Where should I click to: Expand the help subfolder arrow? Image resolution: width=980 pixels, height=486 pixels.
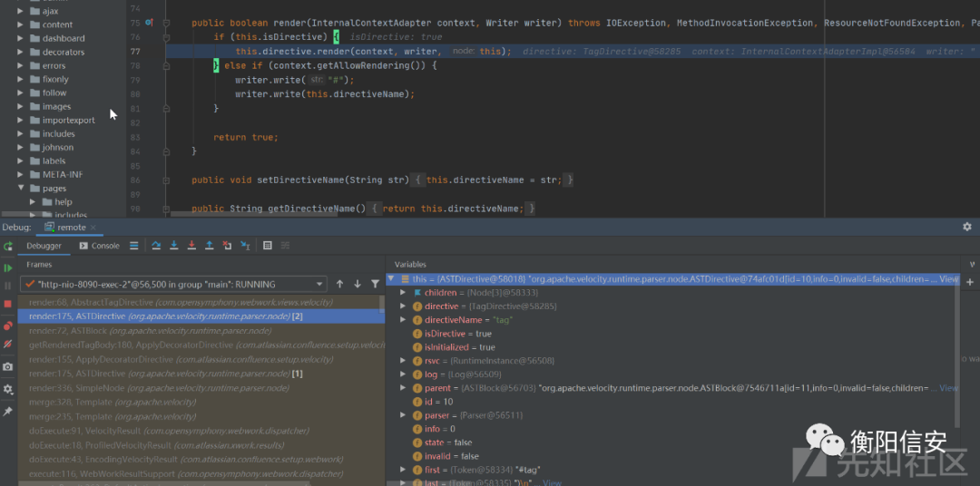pyautogui.click(x=33, y=202)
